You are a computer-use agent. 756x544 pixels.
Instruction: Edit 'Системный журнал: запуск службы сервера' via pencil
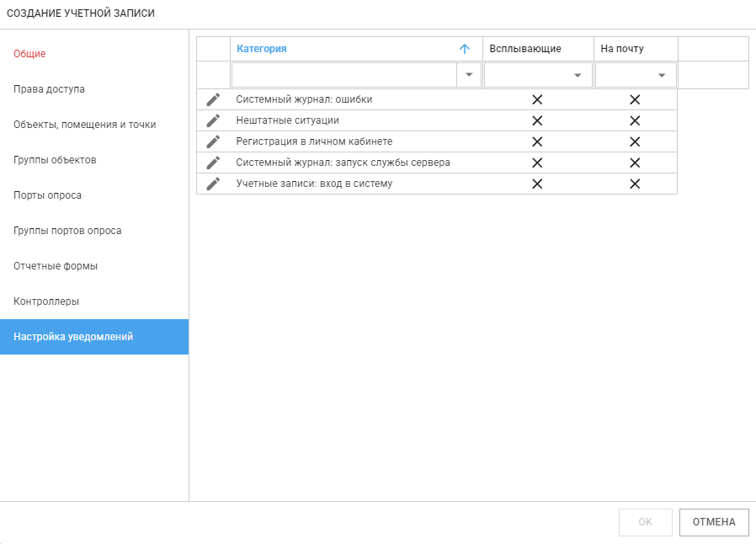pyautogui.click(x=213, y=163)
